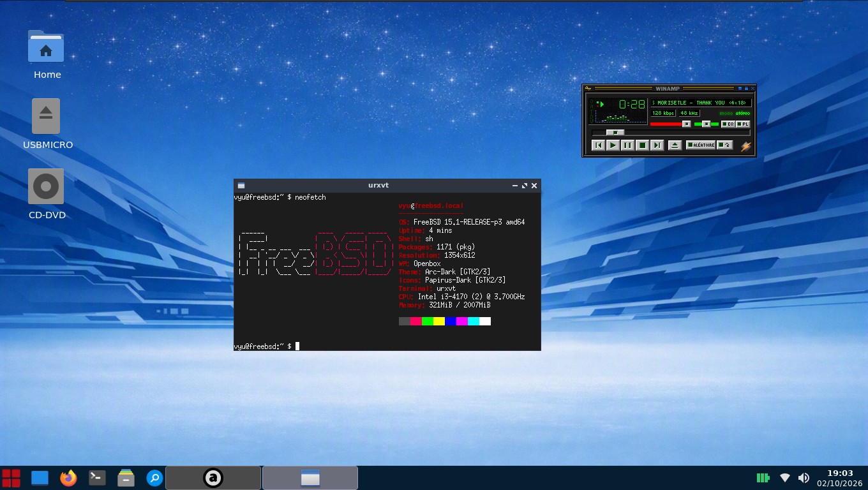Click 'FreeBSD 15.1-RELEASE-p3 amd64' in the terminal
The height and width of the screenshot is (490, 868).
(x=469, y=223)
